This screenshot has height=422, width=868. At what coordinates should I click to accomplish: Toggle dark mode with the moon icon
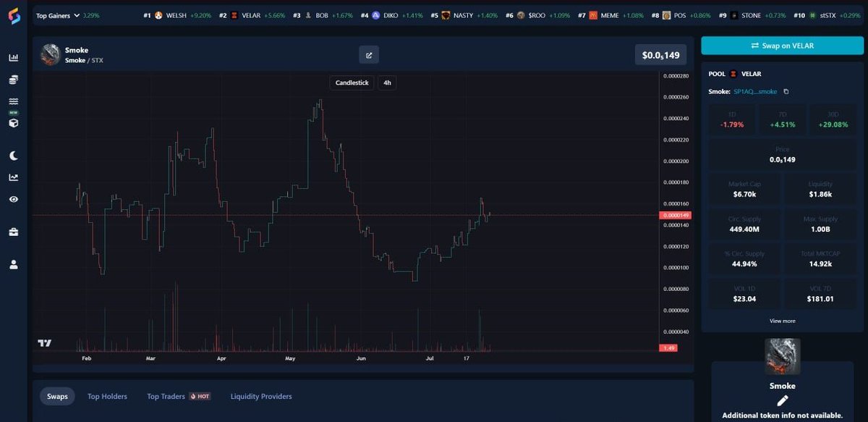[14, 156]
